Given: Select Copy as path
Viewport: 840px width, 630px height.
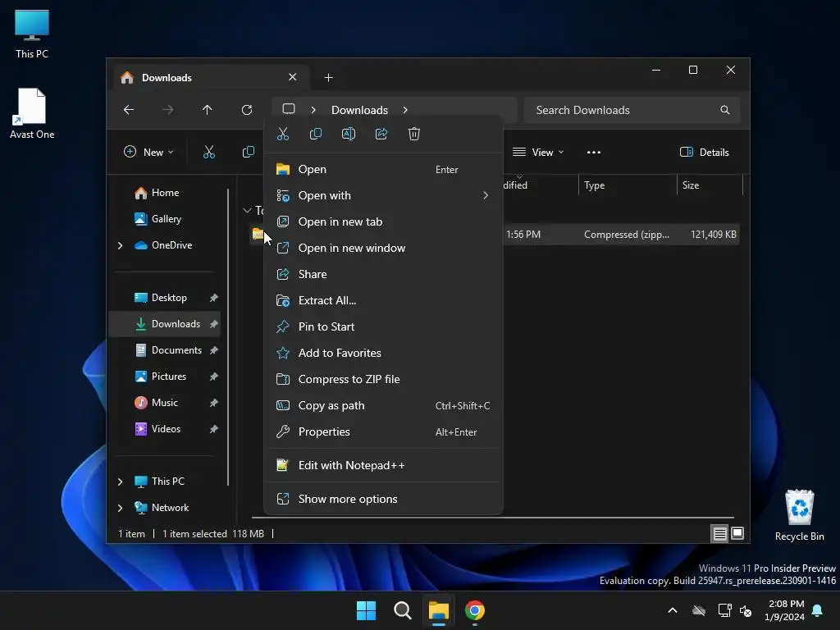Looking at the screenshot, I should (x=383, y=405).
